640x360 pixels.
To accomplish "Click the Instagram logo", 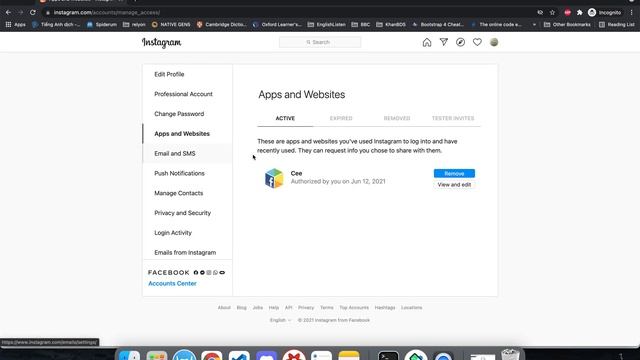I will point(162,42).
